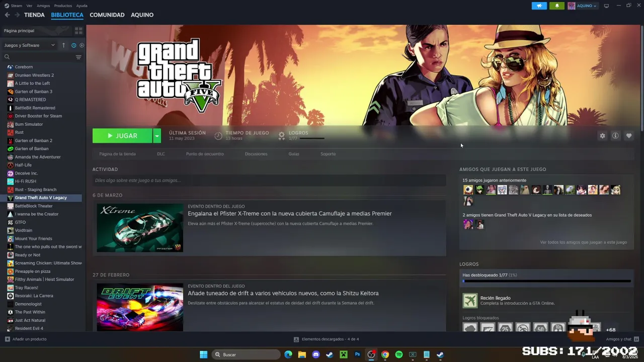This screenshot has width=644, height=362.
Task: Toggle sort by recent activity clock icon
Action: click(73, 45)
